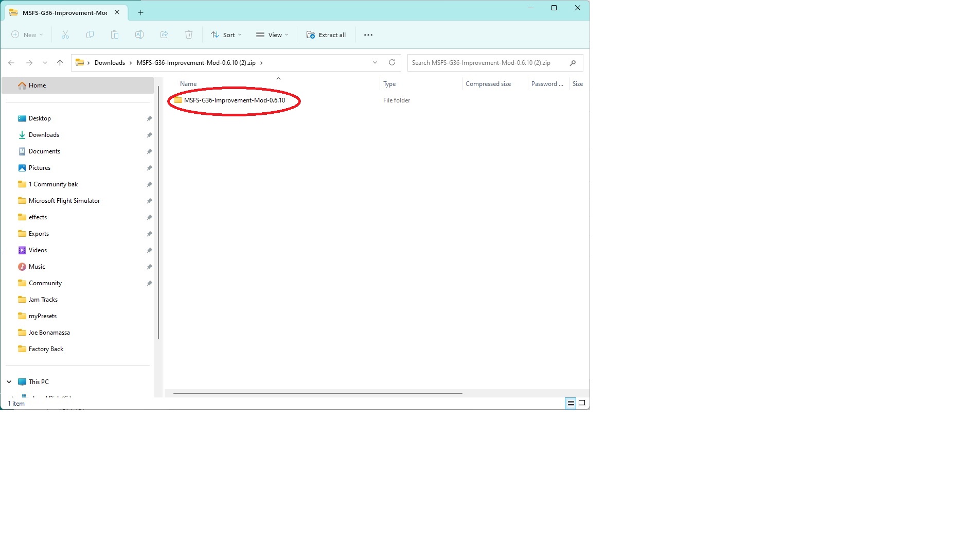Click Extract all button
The height and width of the screenshot is (556, 980).
[326, 35]
